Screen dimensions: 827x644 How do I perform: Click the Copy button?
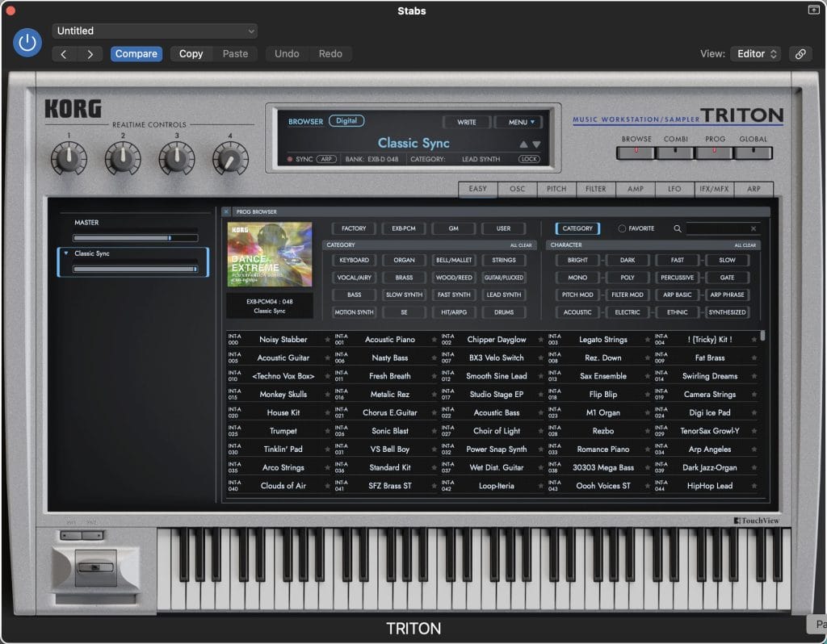(191, 54)
